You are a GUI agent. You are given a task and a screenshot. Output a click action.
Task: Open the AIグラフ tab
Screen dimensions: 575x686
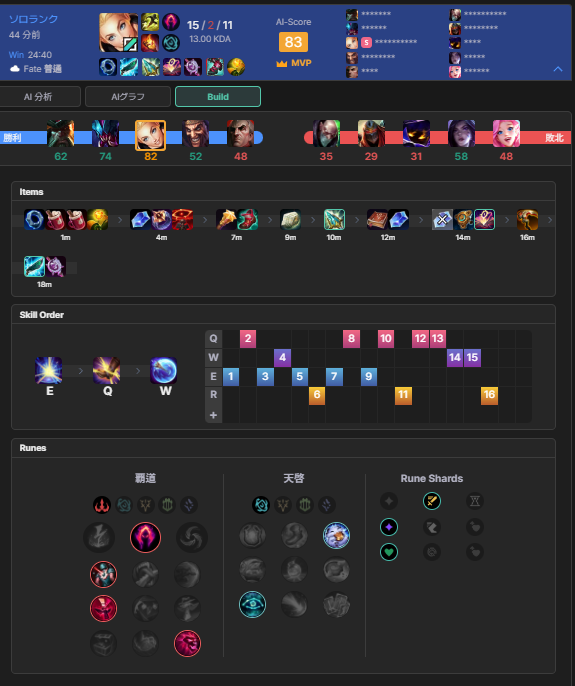click(128, 97)
